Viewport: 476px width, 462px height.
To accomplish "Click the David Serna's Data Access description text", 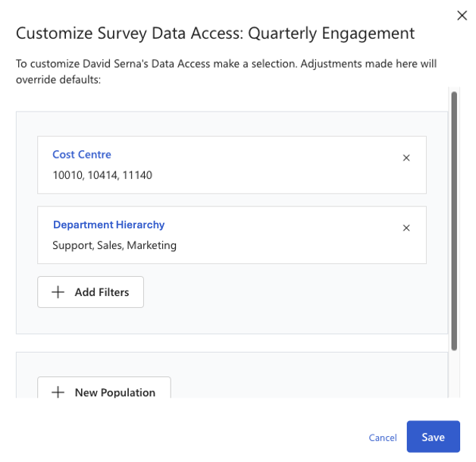I will pos(226,71).
